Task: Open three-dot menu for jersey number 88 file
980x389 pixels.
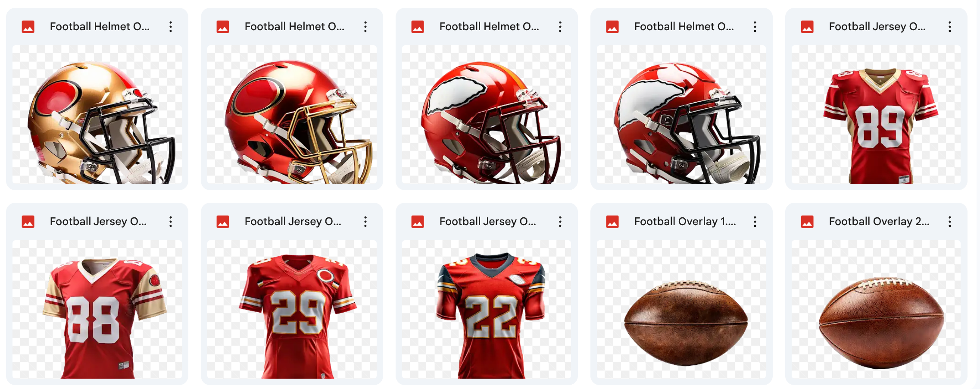Action: 171,222
